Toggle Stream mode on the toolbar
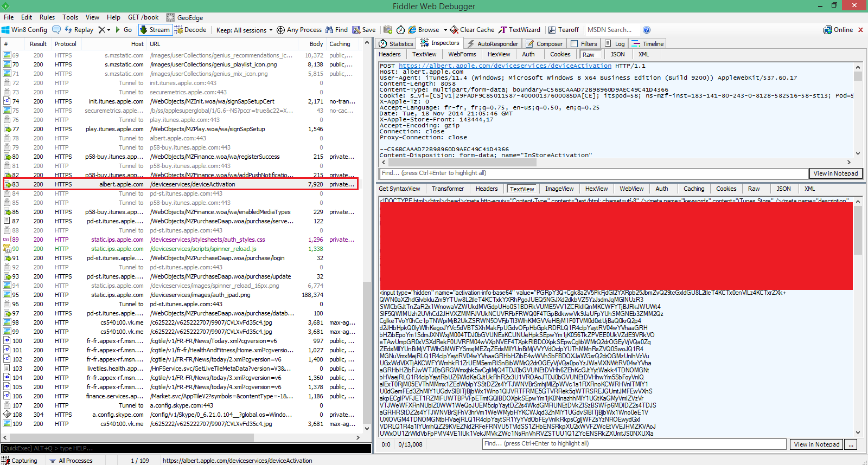This screenshot has width=868, height=465. (155, 30)
